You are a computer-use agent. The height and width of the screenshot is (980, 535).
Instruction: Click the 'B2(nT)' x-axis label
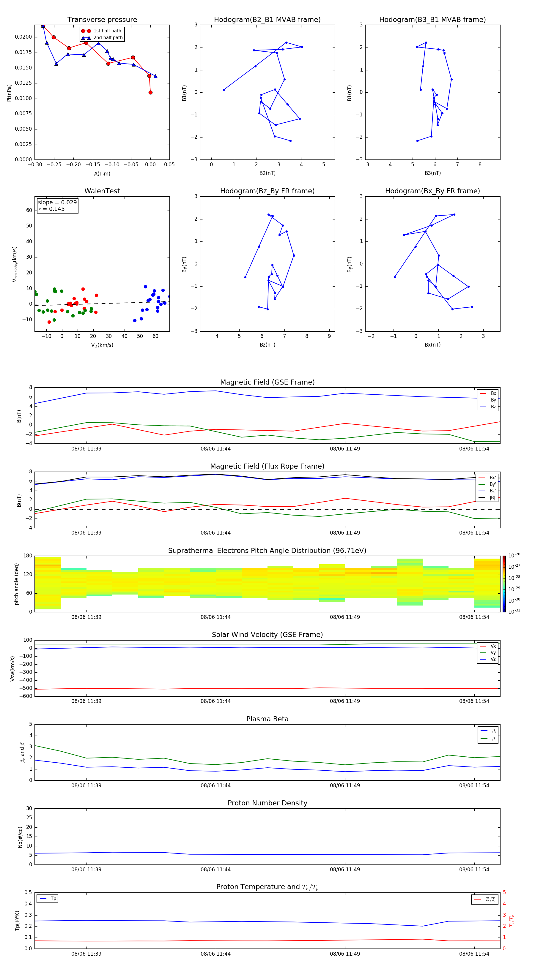[x=267, y=173]
